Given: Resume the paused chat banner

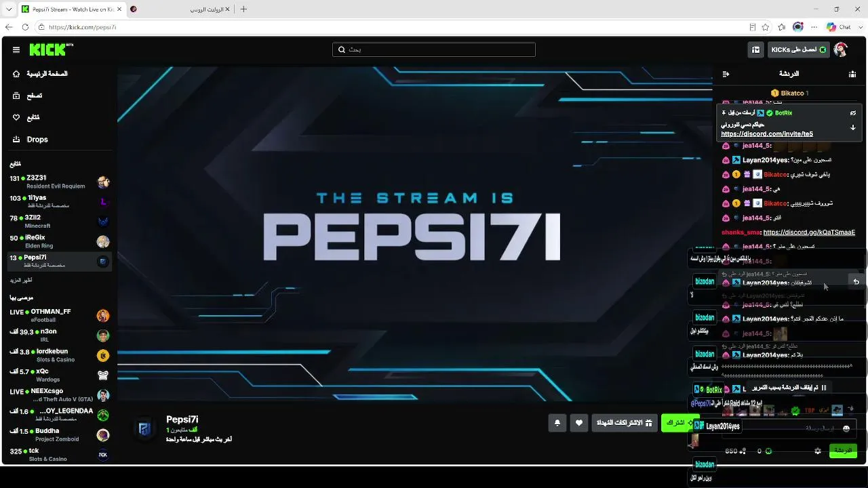Looking at the screenshot, I should click(x=790, y=388).
